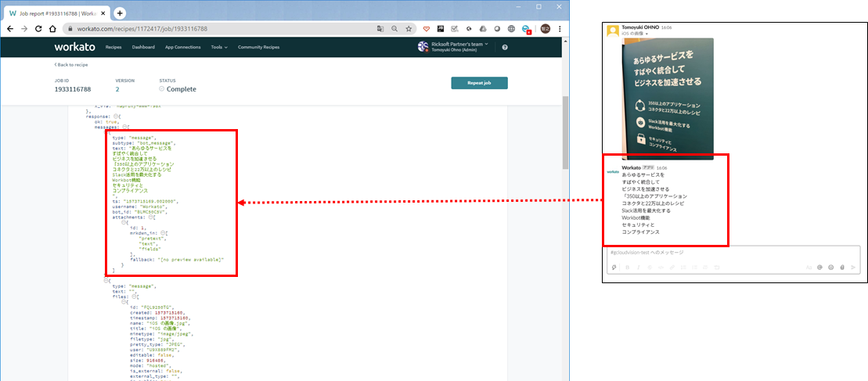Collapse the attachments array node

pos(151,217)
